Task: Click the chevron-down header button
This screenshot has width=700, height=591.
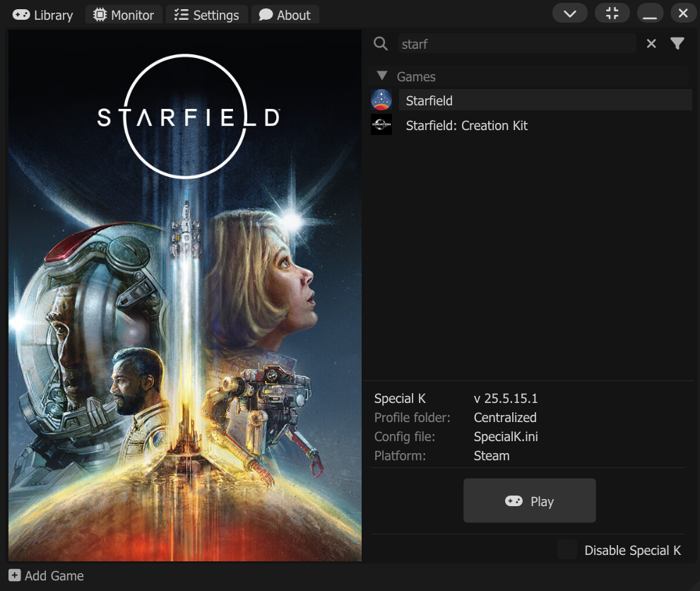Action: coord(570,13)
